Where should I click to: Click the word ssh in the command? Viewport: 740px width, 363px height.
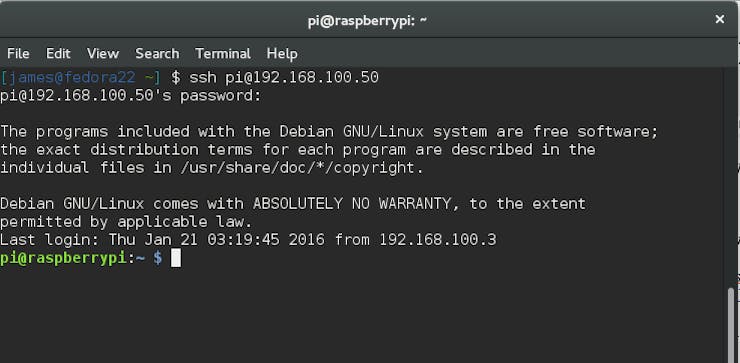coord(202,77)
